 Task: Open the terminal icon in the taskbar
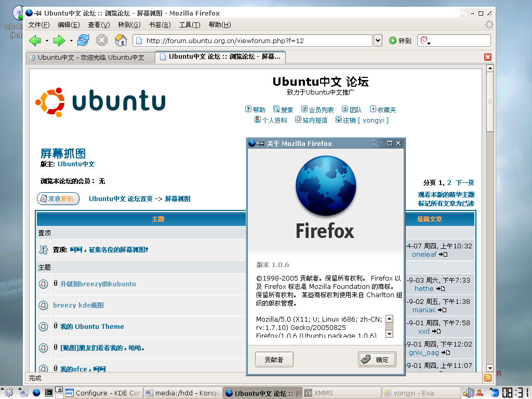[x=49, y=393]
